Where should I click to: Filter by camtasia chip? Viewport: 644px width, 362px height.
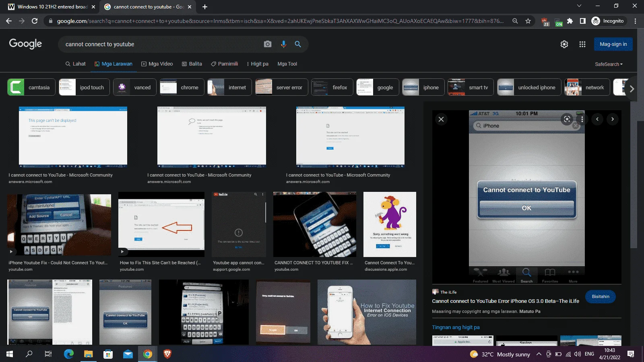pos(31,87)
